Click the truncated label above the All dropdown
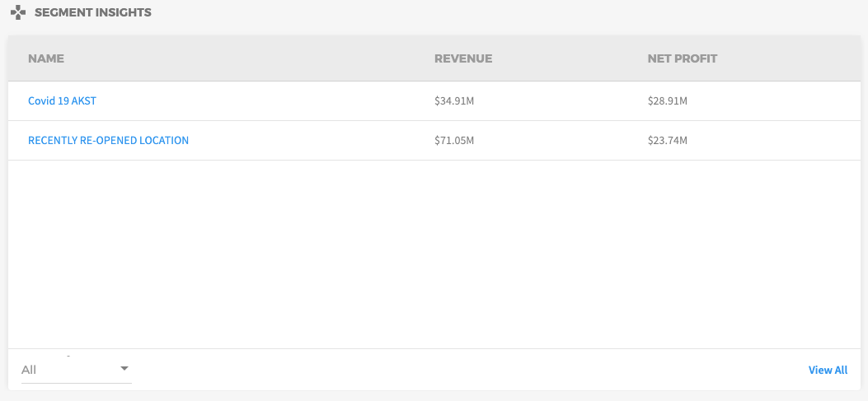This screenshot has width=868, height=401. [68, 357]
